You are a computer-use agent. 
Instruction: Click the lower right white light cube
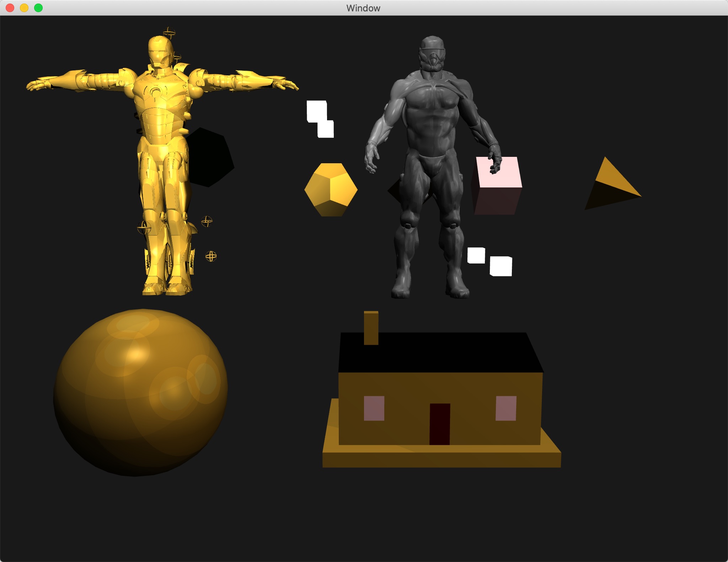pyautogui.click(x=501, y=266)
